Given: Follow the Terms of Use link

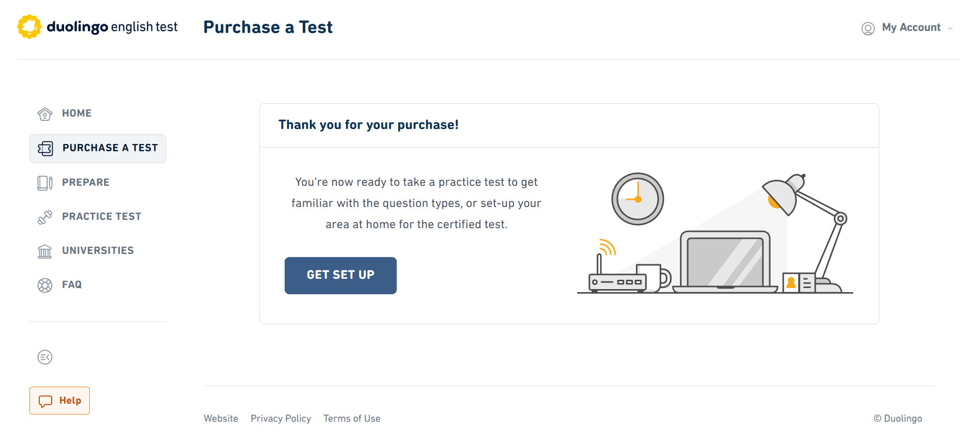Looking at the screenshot, I should point(352,419).
